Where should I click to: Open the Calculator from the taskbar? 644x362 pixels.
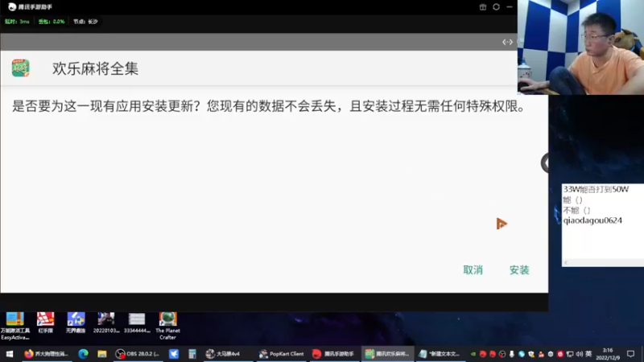click(x=192, y=354)
